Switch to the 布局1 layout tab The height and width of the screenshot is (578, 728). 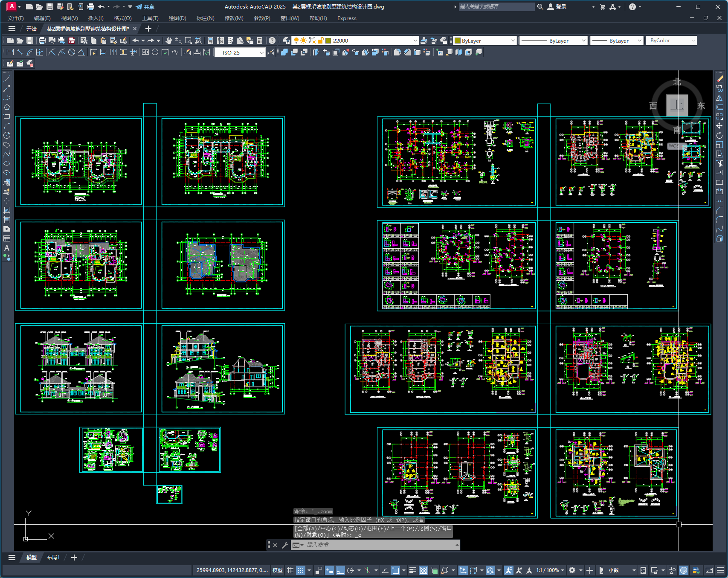[53, 558]
